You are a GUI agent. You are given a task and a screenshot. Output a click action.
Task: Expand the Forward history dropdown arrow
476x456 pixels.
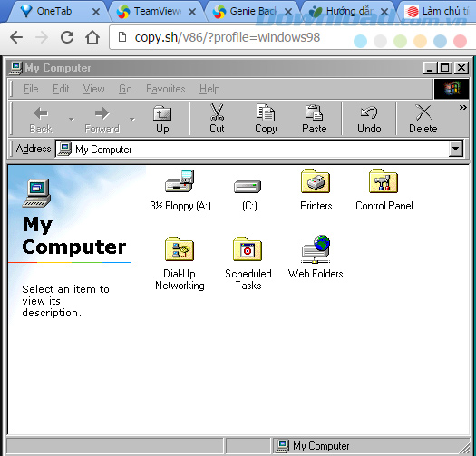coord(132,120)
